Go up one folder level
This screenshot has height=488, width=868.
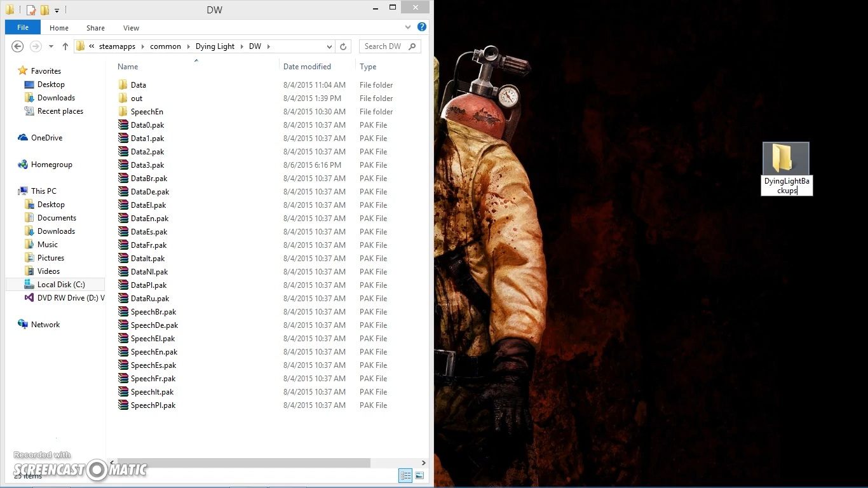(x=65, y=46)
